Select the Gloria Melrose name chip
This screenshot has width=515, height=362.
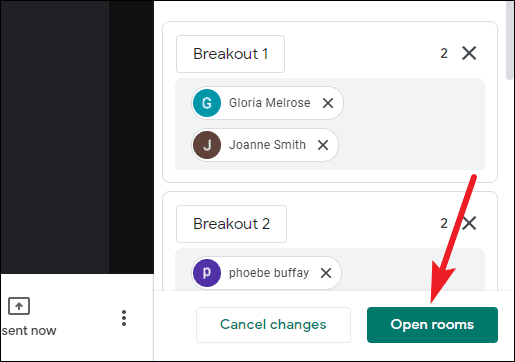pos(267,103)
